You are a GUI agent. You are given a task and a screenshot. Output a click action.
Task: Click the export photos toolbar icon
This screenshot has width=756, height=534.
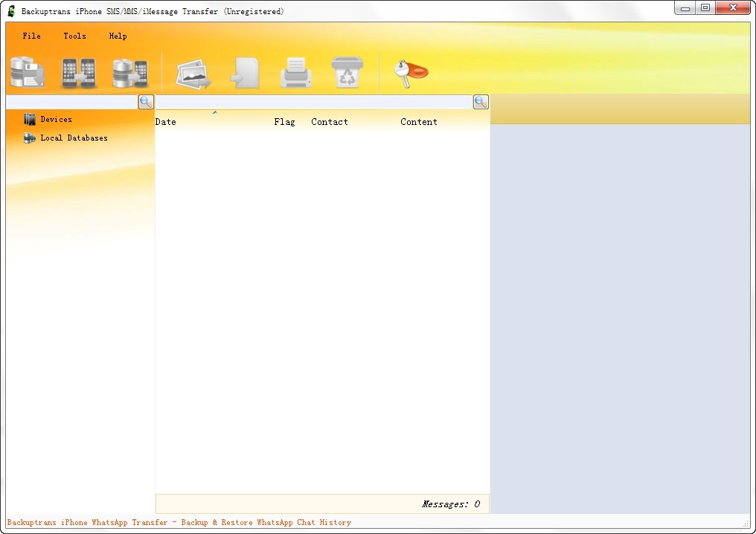[193, 74]
